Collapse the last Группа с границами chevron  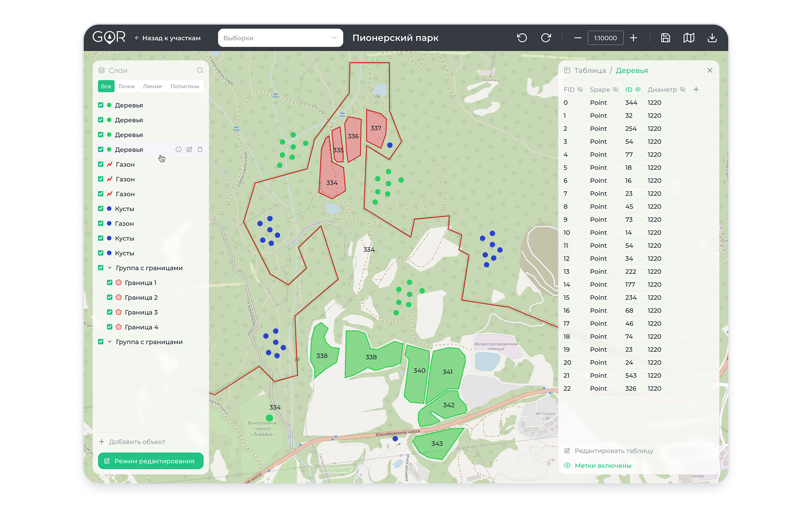110,342
